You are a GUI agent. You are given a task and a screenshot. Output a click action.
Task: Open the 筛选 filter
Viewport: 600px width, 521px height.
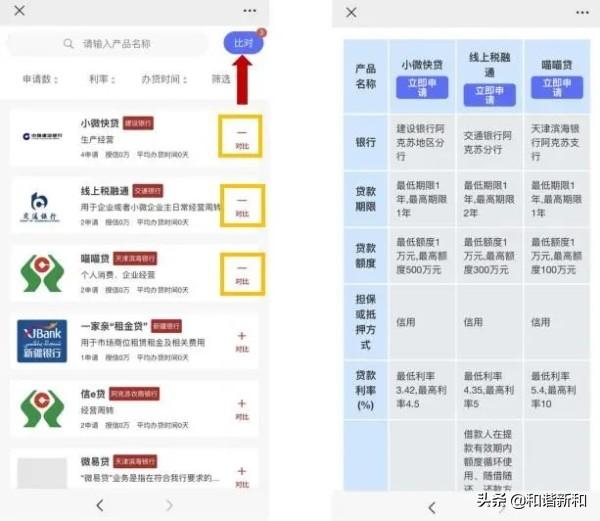[x=221, y=79]
